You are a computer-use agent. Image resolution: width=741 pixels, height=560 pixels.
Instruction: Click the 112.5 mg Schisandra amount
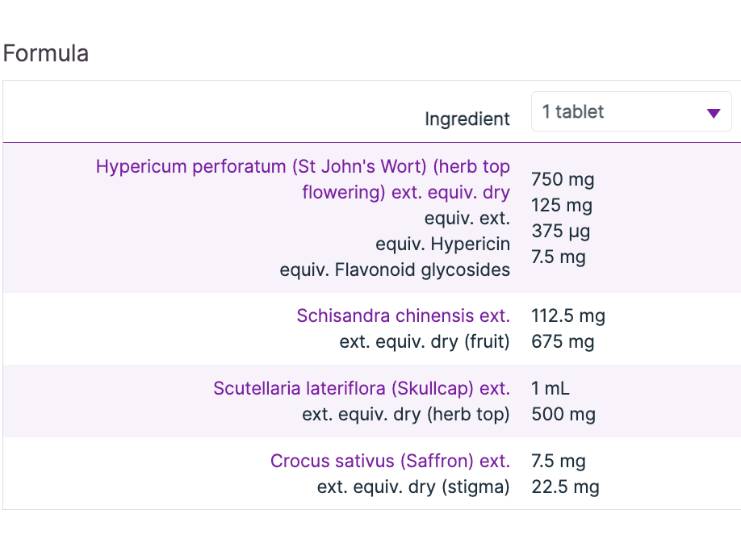(x=568, y=316)
